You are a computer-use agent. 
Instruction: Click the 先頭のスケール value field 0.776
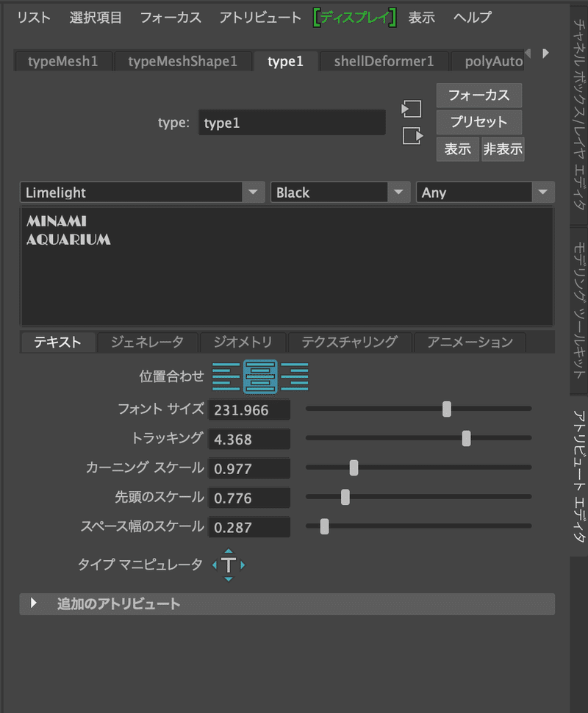(x=249, y=498)
